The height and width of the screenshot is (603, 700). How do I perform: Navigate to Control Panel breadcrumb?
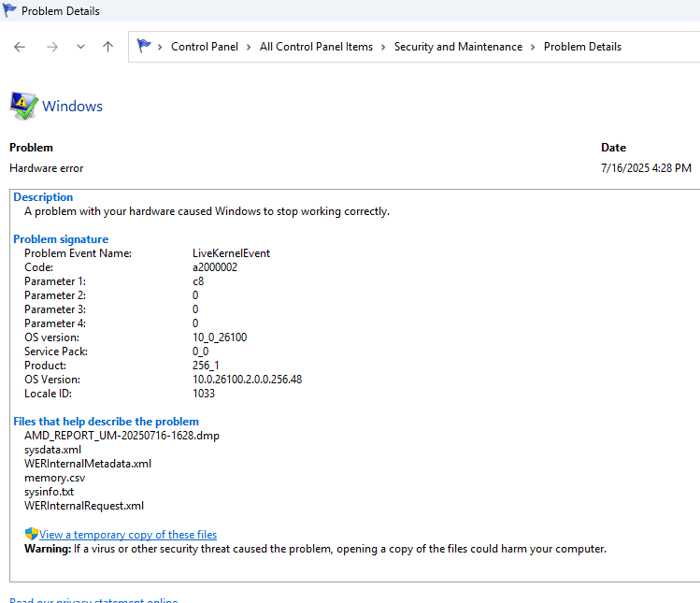point(205,47)
